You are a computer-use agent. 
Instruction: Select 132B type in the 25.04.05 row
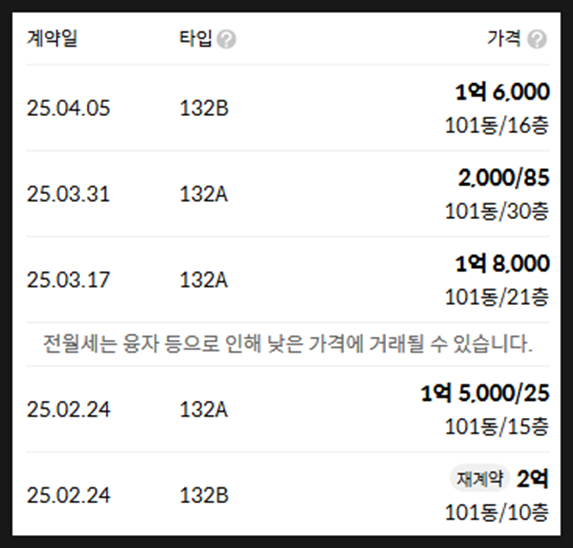[204, 108]
